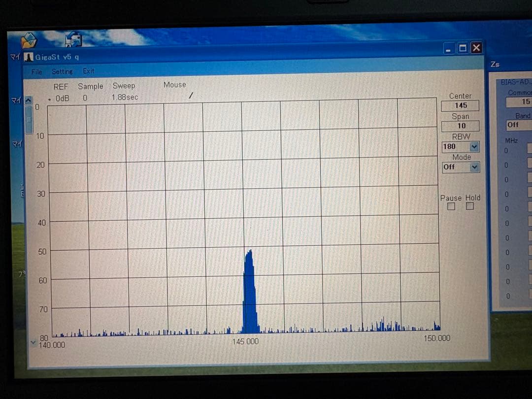Click the Center frequency field showing 145

461,105
